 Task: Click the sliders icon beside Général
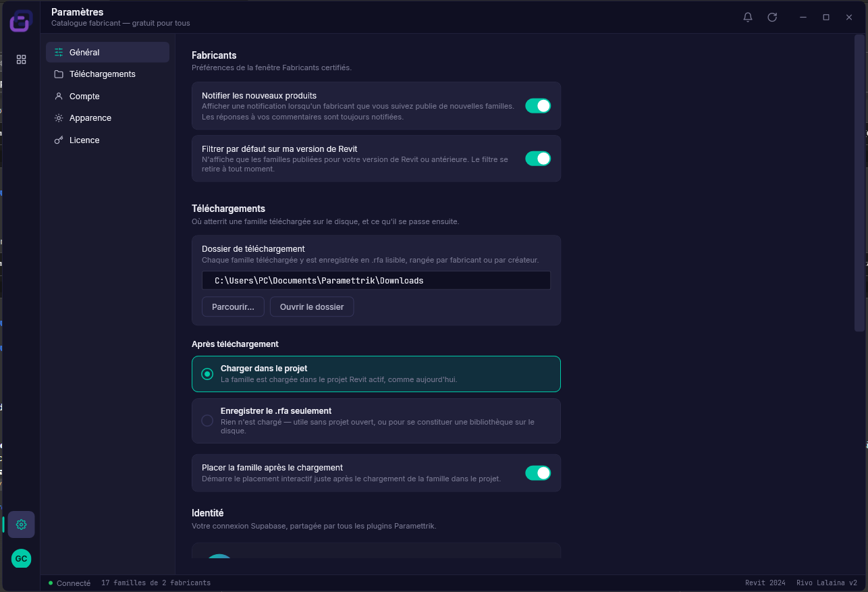click(x=59, y=52)
